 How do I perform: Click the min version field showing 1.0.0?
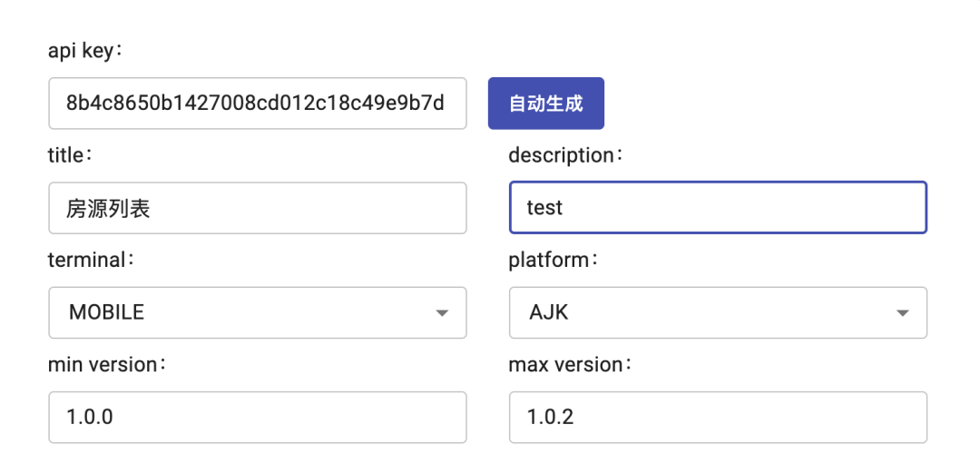[258, 417]
